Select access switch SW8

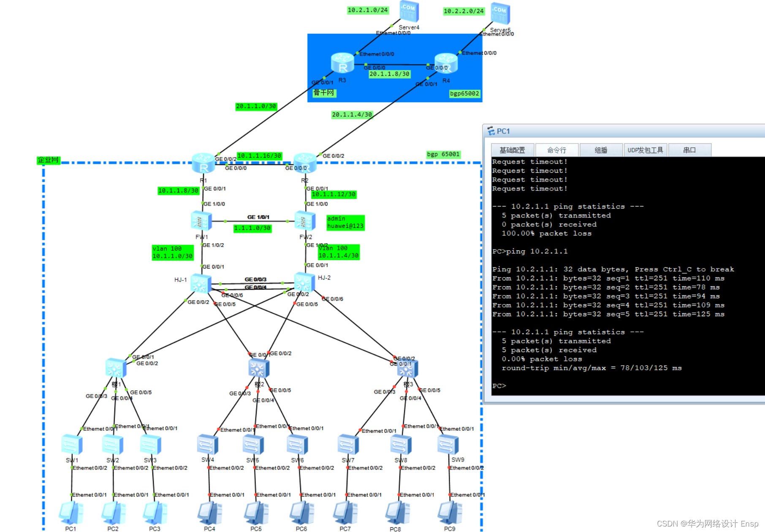point(401,445)
